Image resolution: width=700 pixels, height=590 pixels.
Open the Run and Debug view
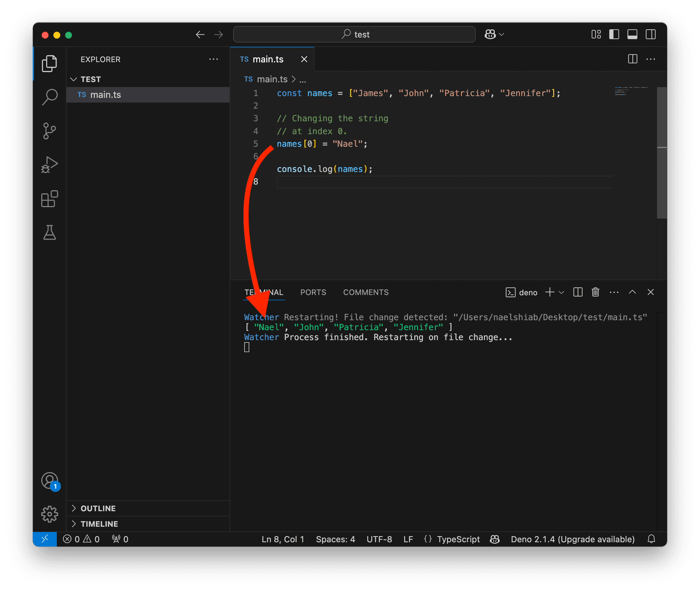coord(49,165)
